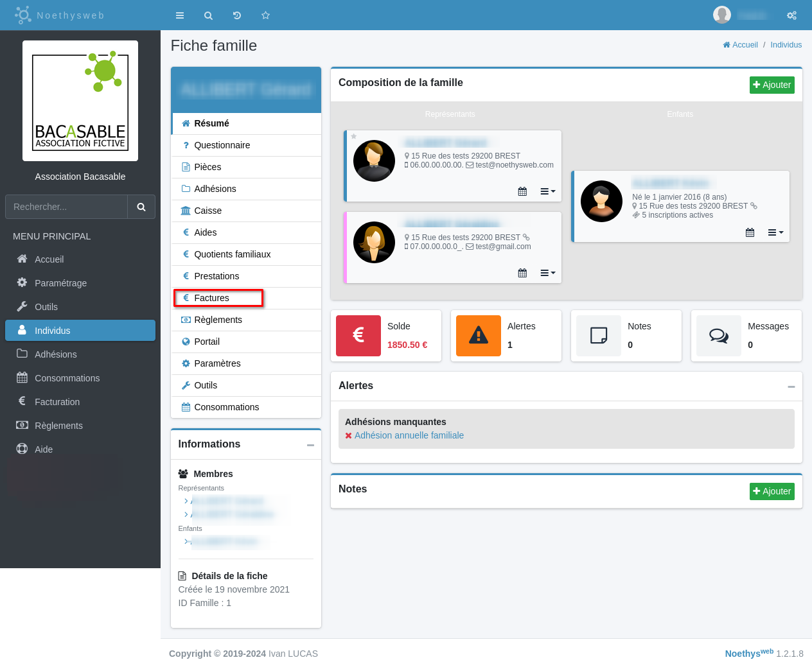This screenshot has width=812, height=669.
Task: Click Ajouter in Composition de la famille
Action: pyautogui.click(x=772, y=85)
